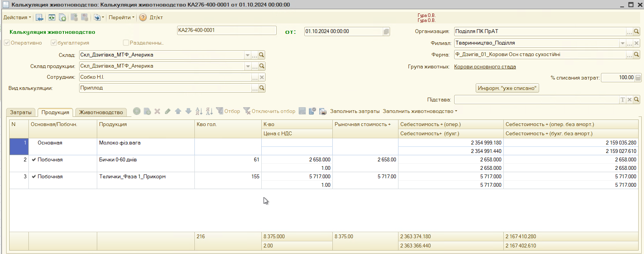The image size is (644, 254).
Task: Select the Молоко фіз.вага product cell
Action: coord(146,147)
